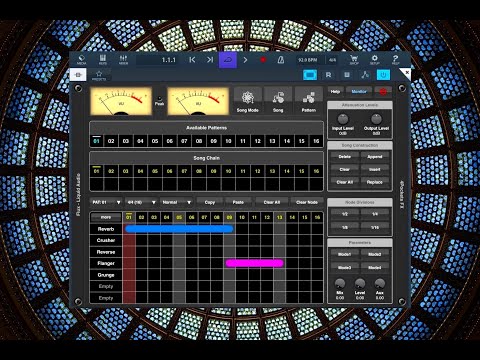Select the Pattern icon button
480x360 pixels.
[309, 100]
